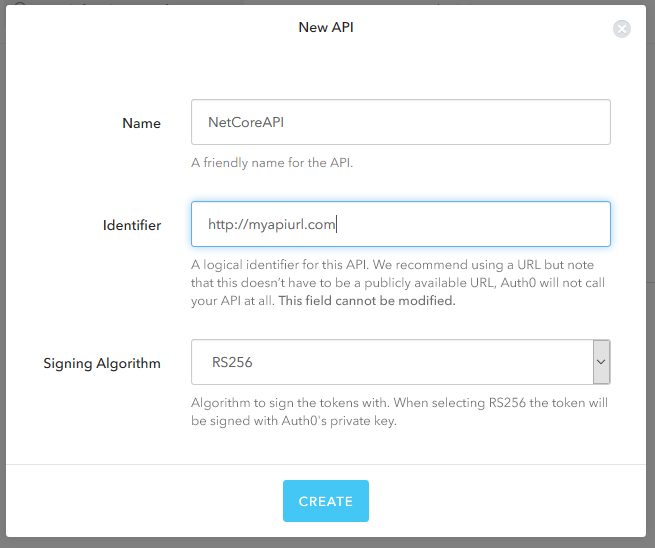Click the RS256 value text
The width and height of the screenshot is (655, 548).
232,362
